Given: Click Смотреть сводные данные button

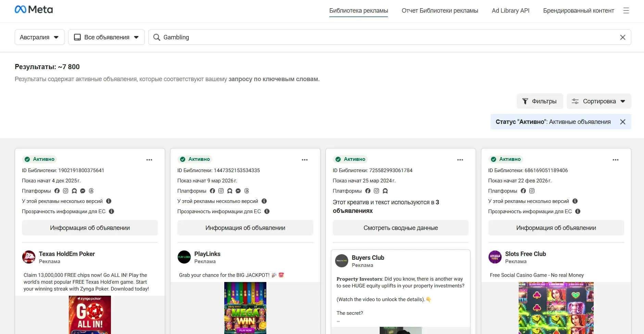Looking at the screenshot, I should pos(400,228).
